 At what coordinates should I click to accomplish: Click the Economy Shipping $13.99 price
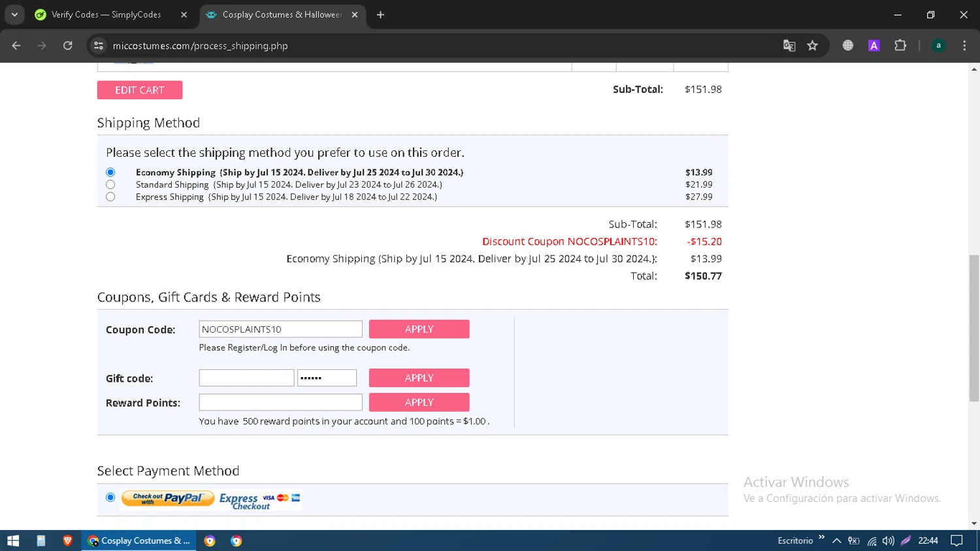click(698, 173)
